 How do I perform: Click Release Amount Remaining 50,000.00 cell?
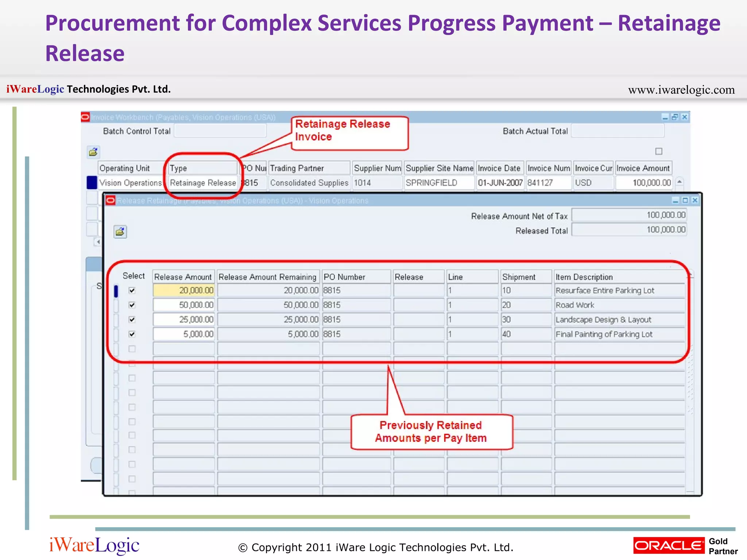coord(268,305)
